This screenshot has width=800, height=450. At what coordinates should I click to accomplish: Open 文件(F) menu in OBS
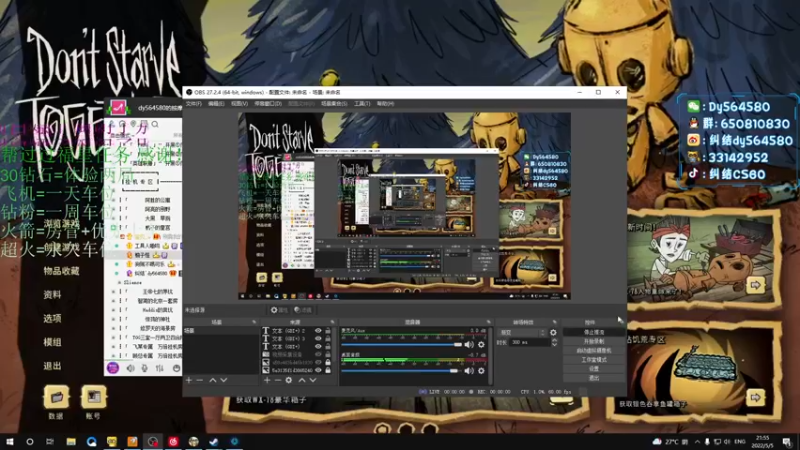tap(193, 104)
